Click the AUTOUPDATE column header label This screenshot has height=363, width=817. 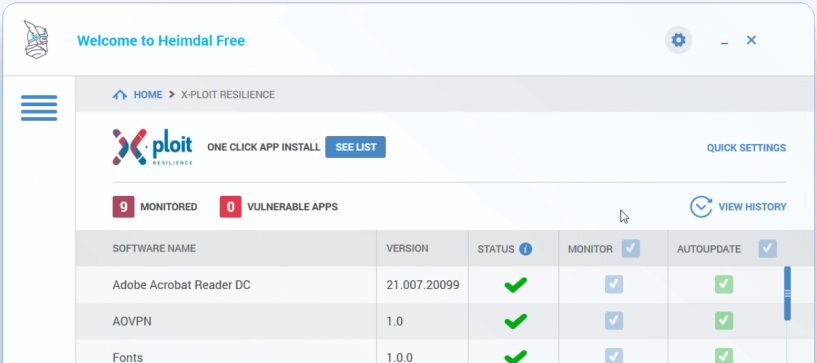pyautogui.click(x=709, y=249)
